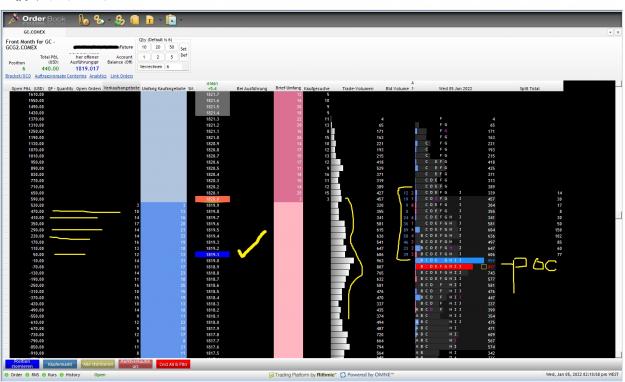Image resolution: width=625 pixels, height=382 pixels.
Task: Click the Trade-Volumen column header
Action: coord(358,89)
